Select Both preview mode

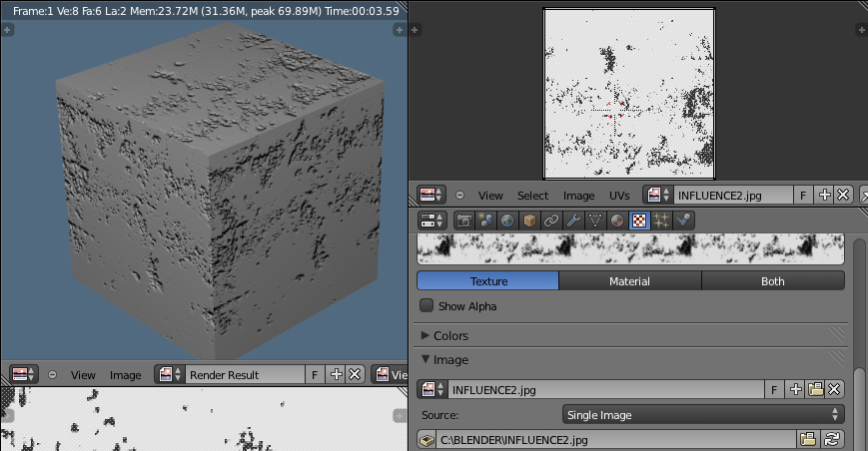[x=773, y=280]
